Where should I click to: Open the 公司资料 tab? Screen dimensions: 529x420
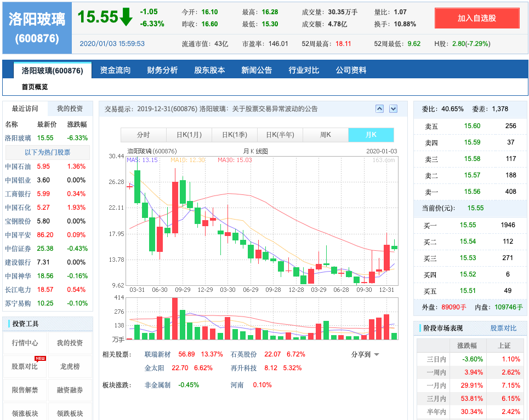pyautogui.click(x=351, y=70)
